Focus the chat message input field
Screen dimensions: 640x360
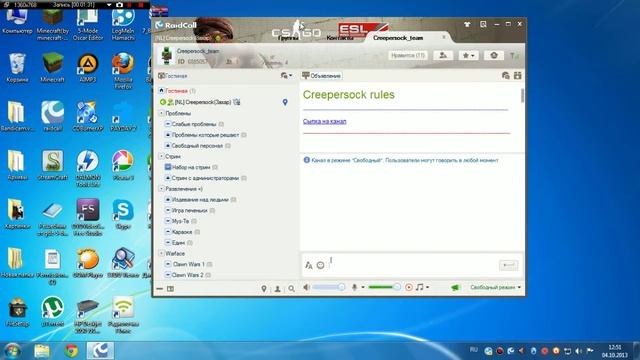(x=412, y=265)
